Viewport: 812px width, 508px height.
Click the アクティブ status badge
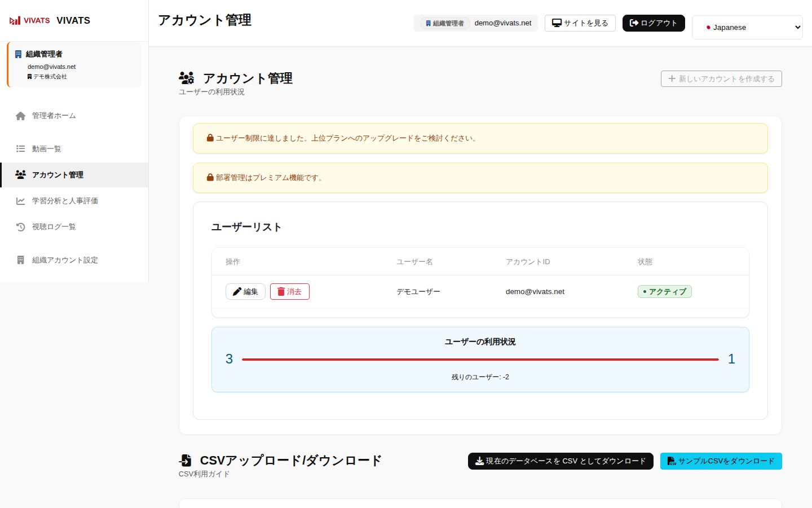[665, 292]
